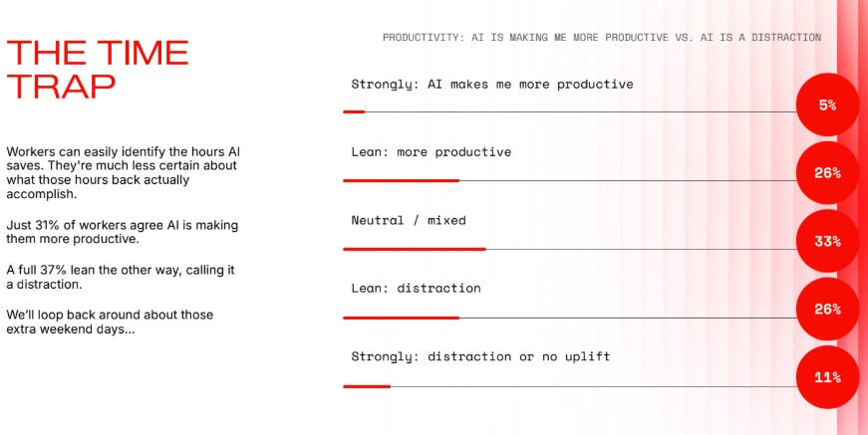Click the 5% red circle

(x=827, y=106)
